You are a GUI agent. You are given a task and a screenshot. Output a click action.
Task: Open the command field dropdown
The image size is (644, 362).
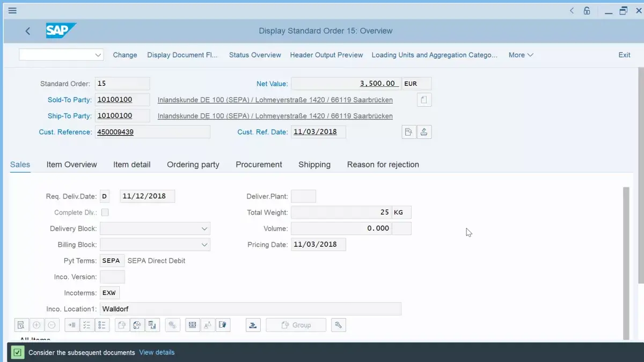click(98, 55)
